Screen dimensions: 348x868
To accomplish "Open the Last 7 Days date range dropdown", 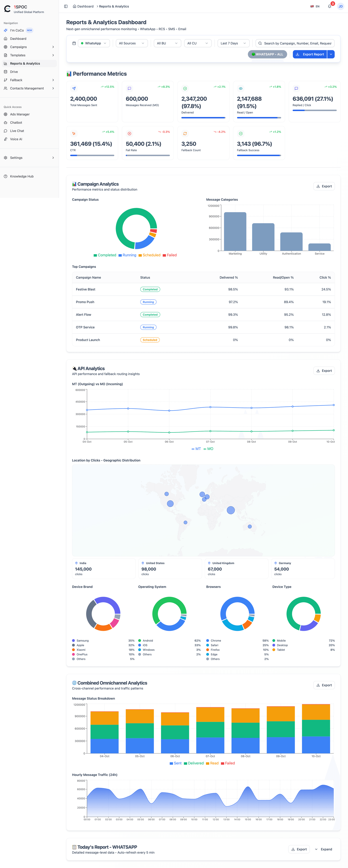I will point(234,43).
